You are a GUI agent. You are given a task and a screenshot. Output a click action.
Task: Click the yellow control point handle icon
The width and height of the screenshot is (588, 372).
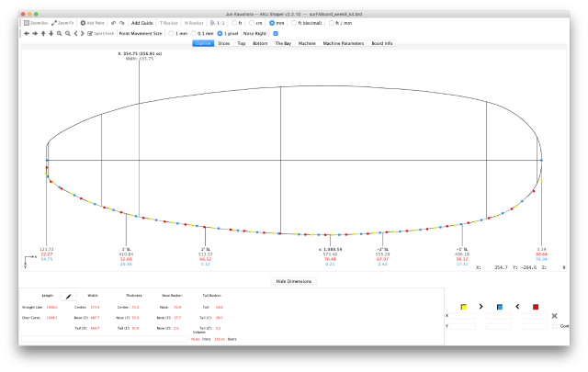pyautogui.click(x=463, y=307)
